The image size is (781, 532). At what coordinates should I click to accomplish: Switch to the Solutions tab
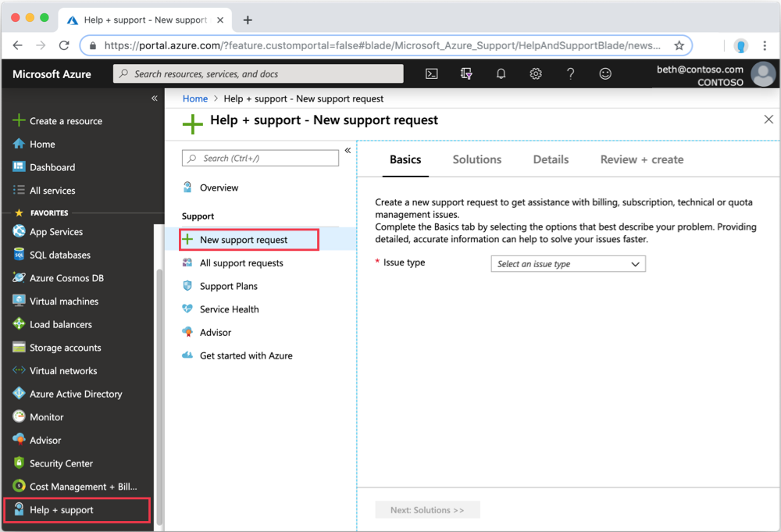[x=476, y=159]
